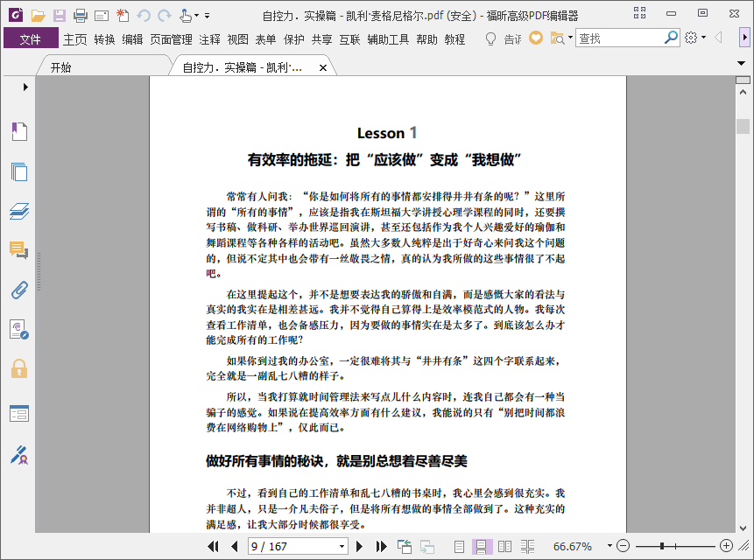Click the split view bar above the scrollbar
Image resolution: width=754 pixels, height=560 pixels.
pos(743,80)
